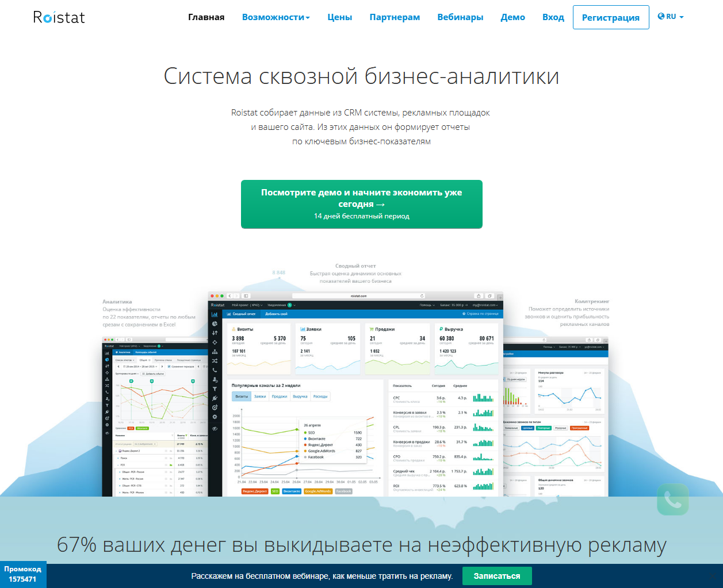Click Добавить событие button in left mockup

pyautogui.click(x=153, y=374)
